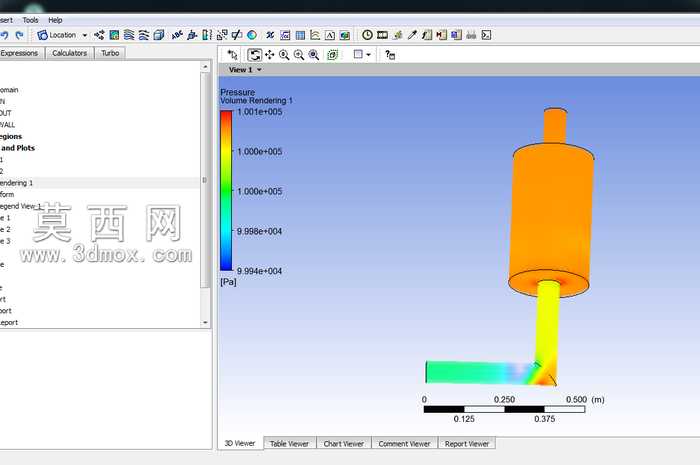
Task: Switch to the Expressions tab
Action: pos(20,53)
